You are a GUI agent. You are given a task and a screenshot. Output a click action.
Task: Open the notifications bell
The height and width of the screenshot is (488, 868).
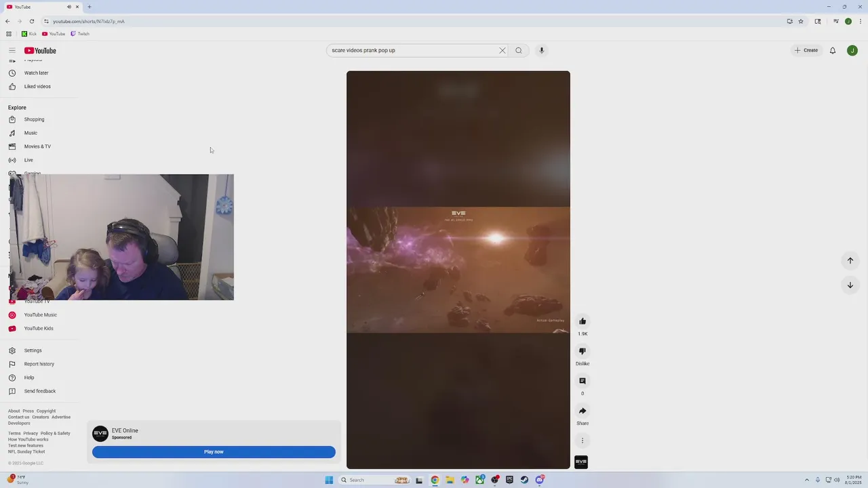pos(833,50)
